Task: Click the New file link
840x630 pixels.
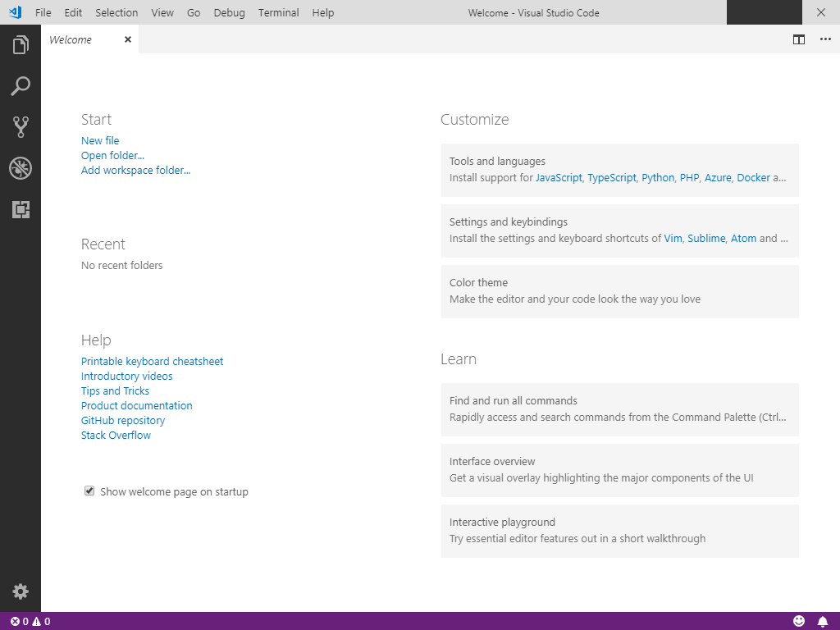Action: pyautogui.click(x=100, y=140)
